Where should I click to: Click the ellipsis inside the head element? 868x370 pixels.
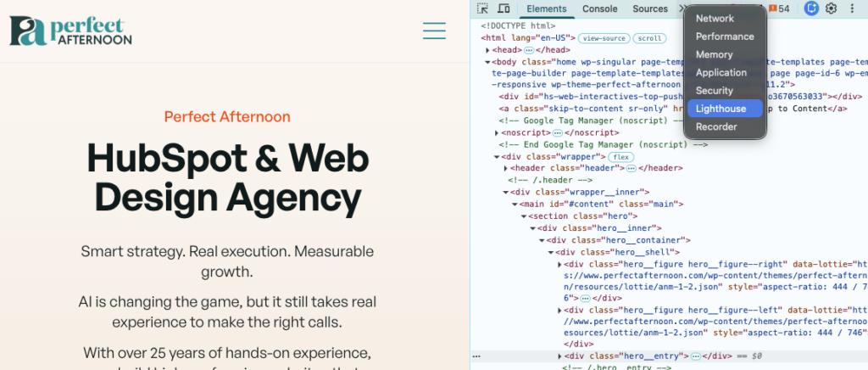(x=529, y=50)
